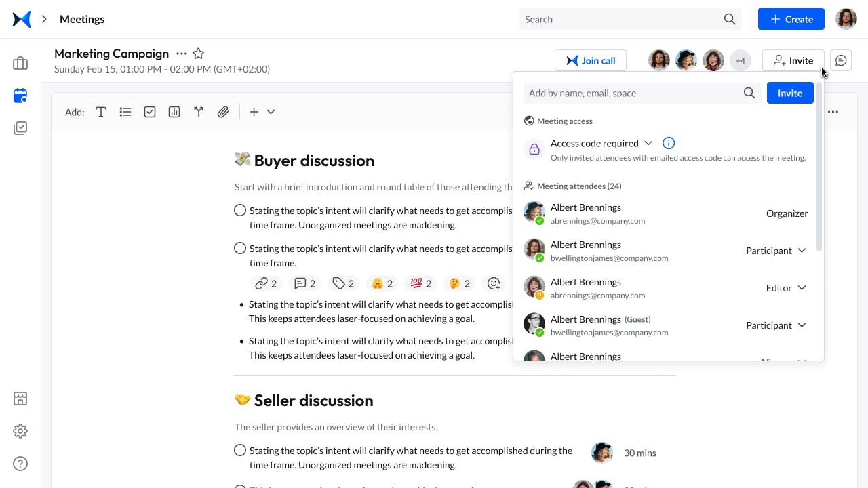The height and width of the screenshot is (488, 868).
Task: Click the Meetings breadcrumb label
Action: pos(82,19)
